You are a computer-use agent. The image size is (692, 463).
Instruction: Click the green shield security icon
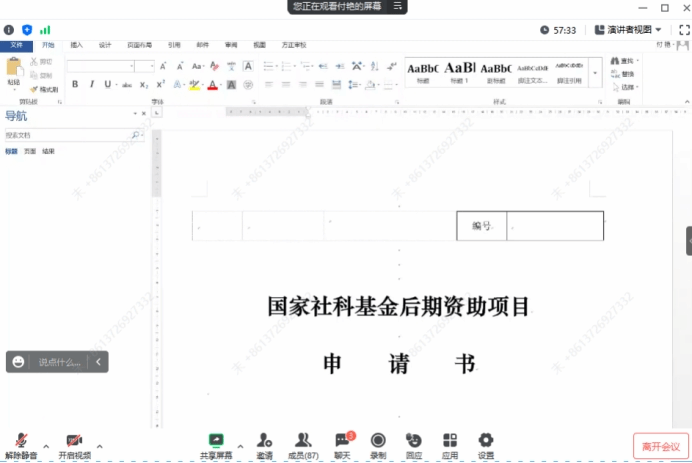click(x=26, y=30)
